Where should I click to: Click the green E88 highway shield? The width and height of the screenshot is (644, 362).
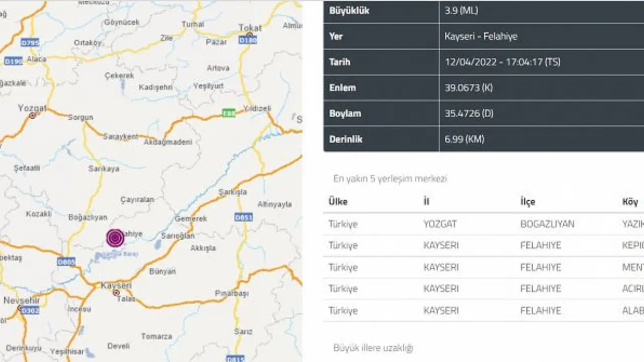[x=229, y=113]
